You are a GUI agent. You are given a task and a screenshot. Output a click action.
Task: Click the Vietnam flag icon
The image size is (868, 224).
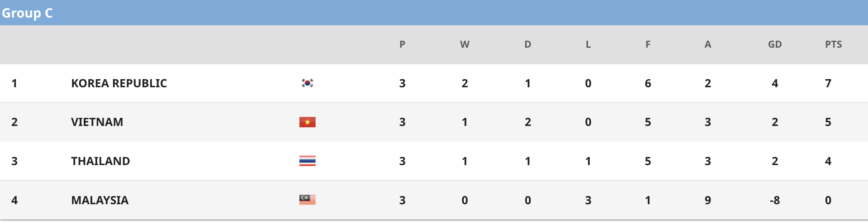307,122
